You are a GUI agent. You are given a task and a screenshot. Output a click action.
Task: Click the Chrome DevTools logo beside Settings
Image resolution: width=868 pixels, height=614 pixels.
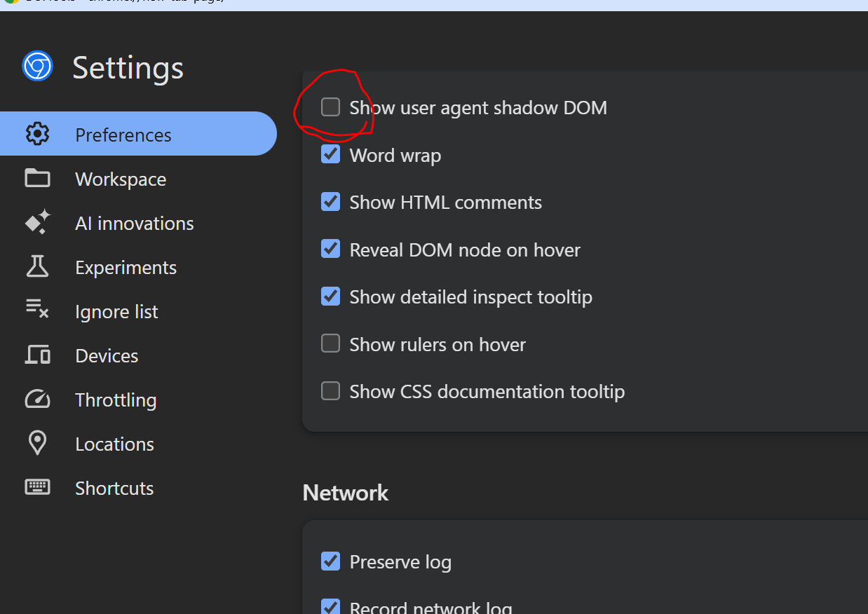(x=38, y=67)
